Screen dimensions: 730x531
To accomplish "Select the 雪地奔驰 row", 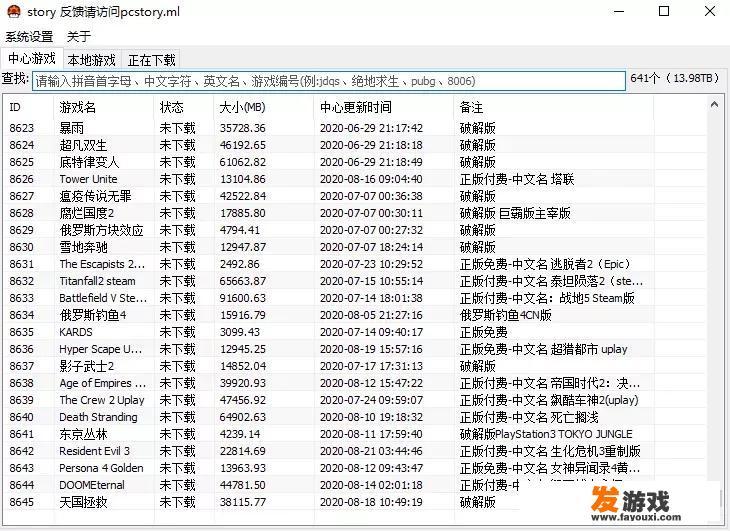I will point(355,247).
